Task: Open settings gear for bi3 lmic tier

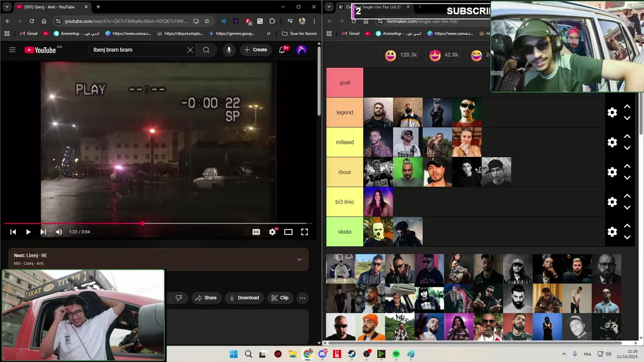Action: [x=612, y=202]
